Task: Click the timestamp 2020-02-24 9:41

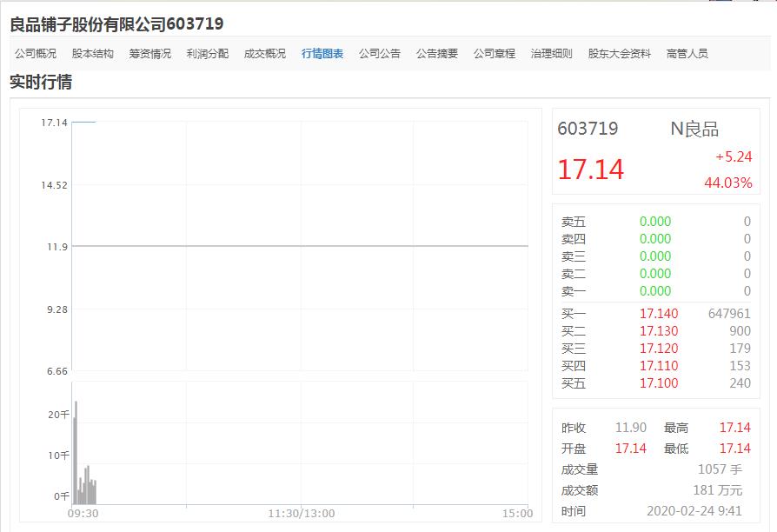Action: click(694, 511)
